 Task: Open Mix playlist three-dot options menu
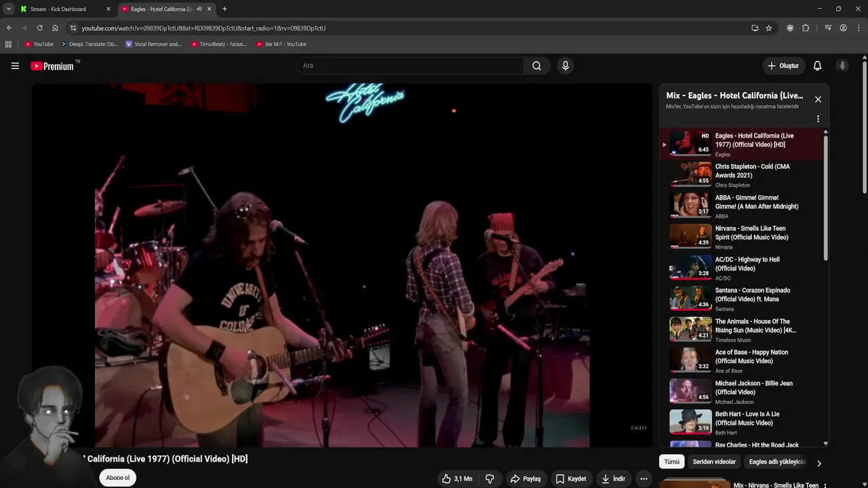coord(818,119)
